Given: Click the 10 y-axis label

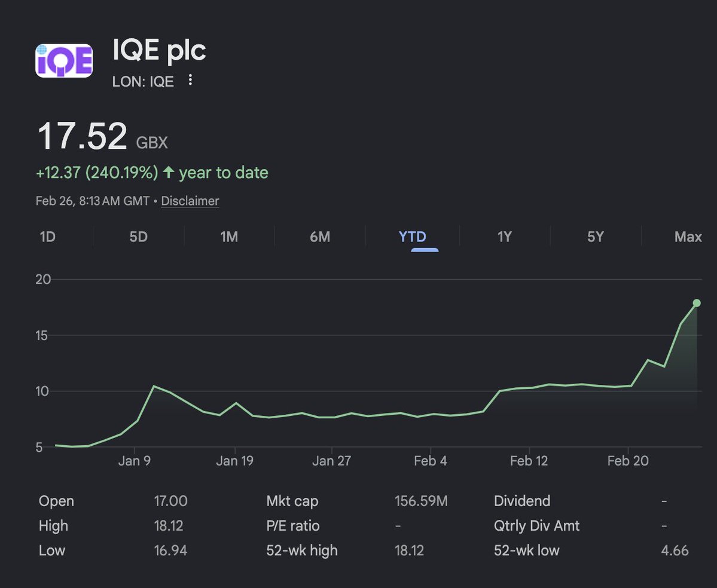Looking at the screenshot, I should 42,391.
